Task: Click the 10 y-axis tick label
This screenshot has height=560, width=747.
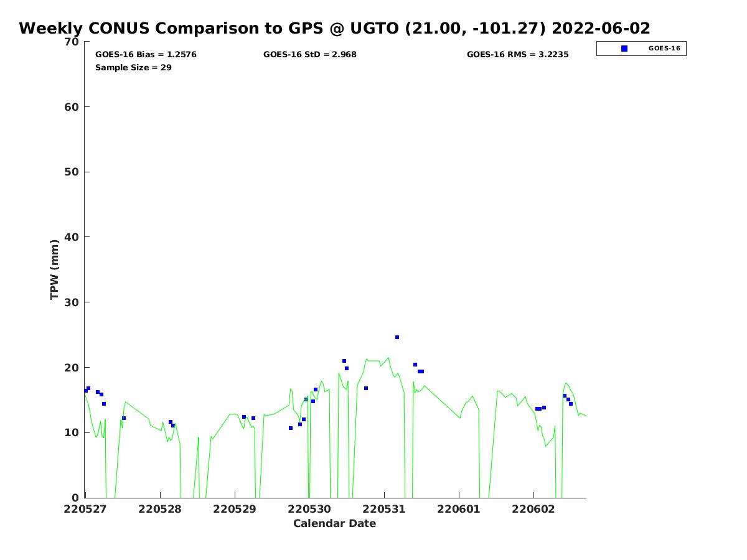Action: [x=72, y=432]
